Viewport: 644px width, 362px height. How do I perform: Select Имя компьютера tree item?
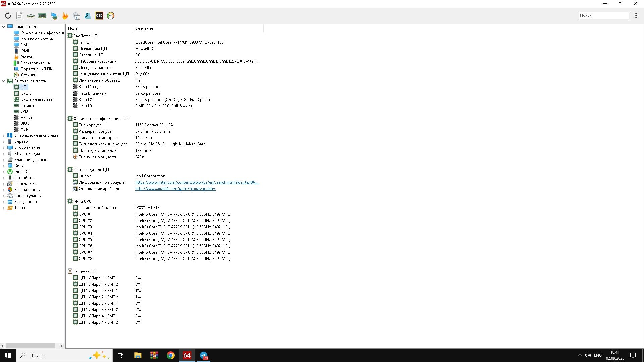pyautogui.click(x=33, y=39)
